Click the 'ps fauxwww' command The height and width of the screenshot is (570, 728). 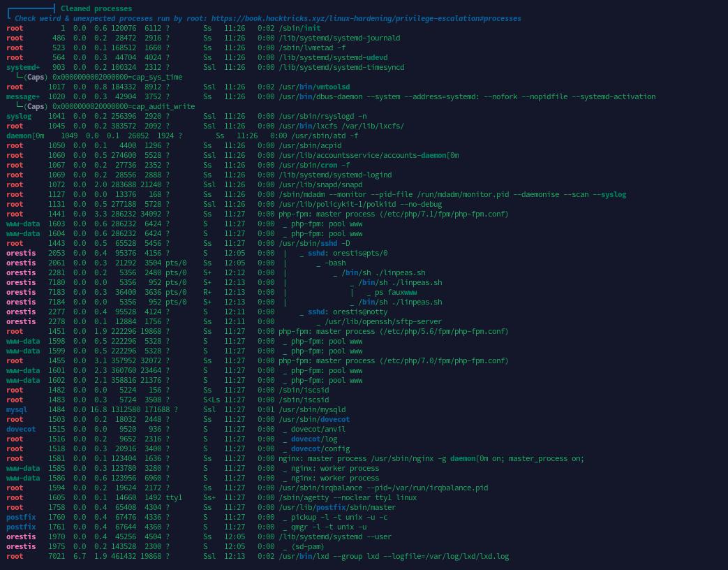(x=396, y=292)
